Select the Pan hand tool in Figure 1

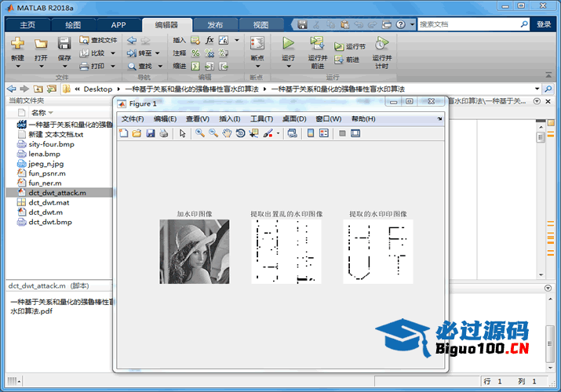click(x=227, y=133)
